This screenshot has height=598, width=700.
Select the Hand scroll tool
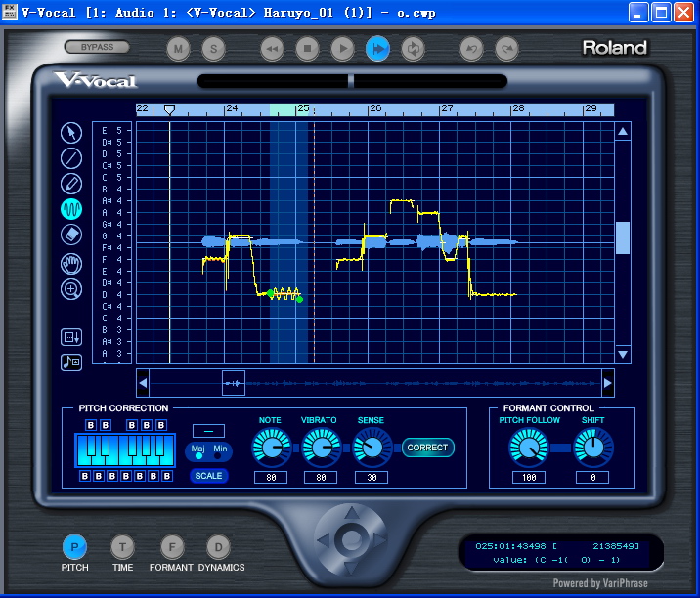pyautogui.click(x=71, y=264)
